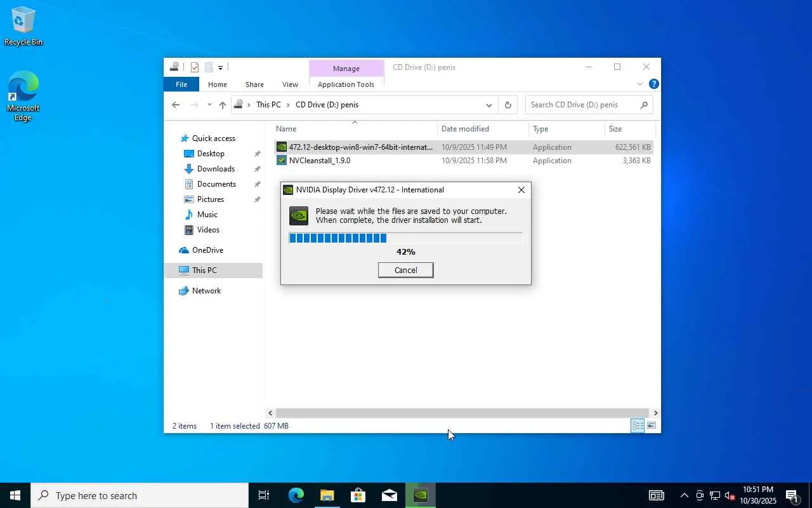
Task: Open Desktop in navigation pane
Action: (x=211, y=154)
